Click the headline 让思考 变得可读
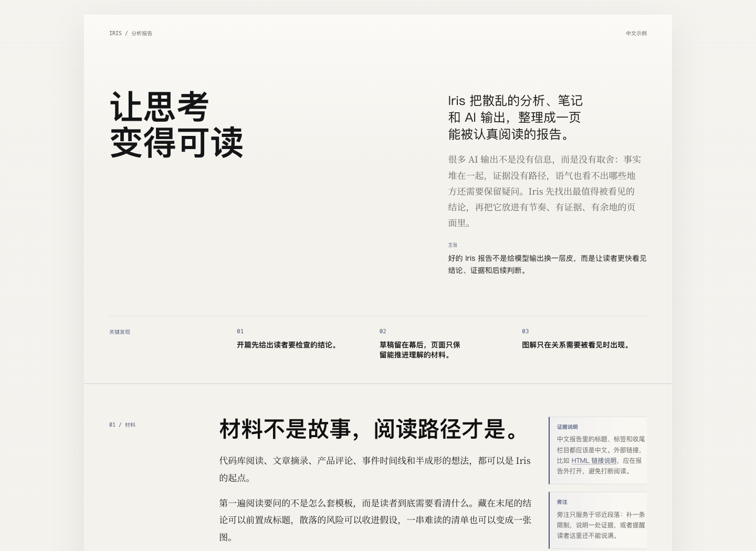The height and width of the screenshot is (551, 756). (x=176, y=125)
